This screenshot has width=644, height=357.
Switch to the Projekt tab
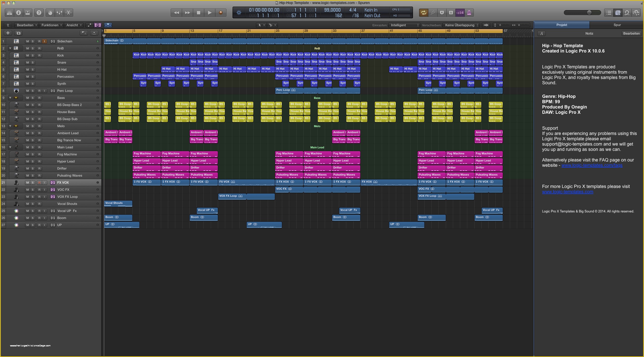(562, 25)
